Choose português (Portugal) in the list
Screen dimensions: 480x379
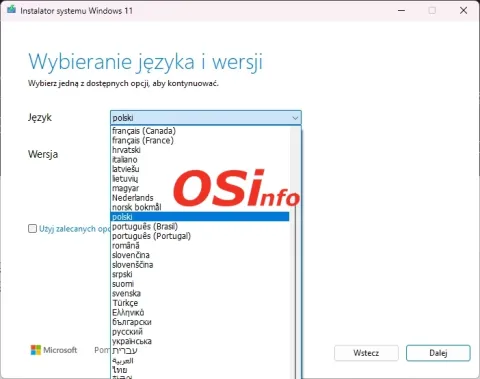[200, 236]
